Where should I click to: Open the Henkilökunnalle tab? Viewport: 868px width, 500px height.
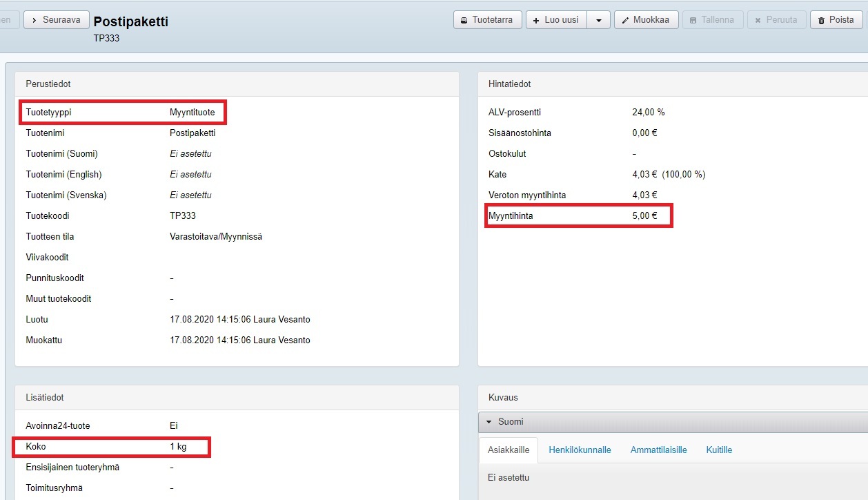point(580,450)
